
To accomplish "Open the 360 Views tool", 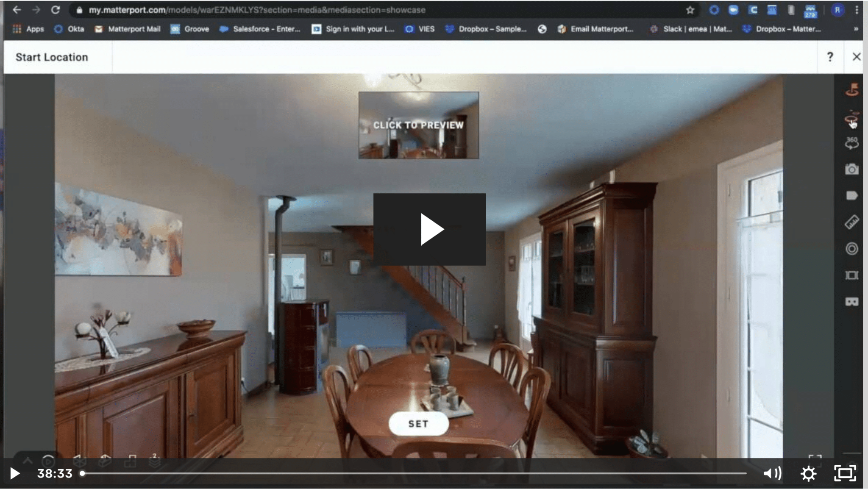I will [x=851, y=143].
